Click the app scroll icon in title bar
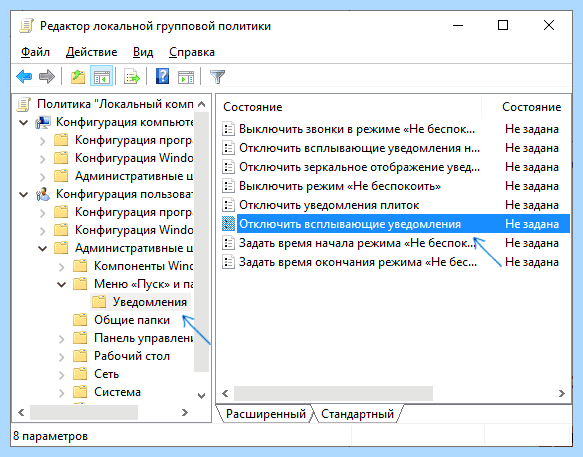 point(27,26)
